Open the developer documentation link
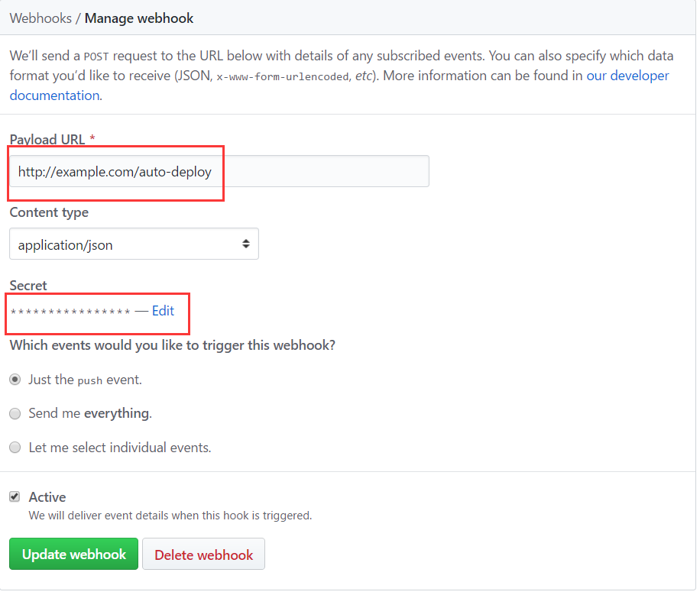Image resolution: width=700 pixels, height=595 pixels. tap(627, 76)
